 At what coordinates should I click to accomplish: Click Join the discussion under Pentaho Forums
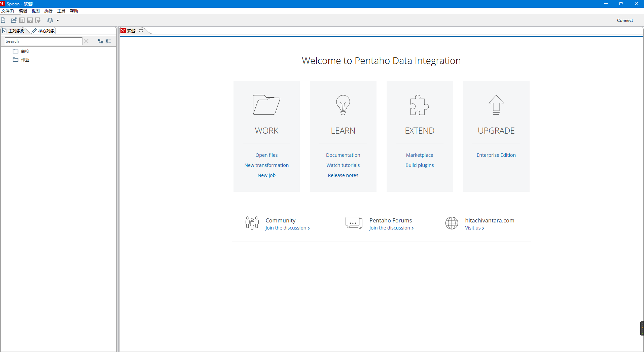point(391,228)
